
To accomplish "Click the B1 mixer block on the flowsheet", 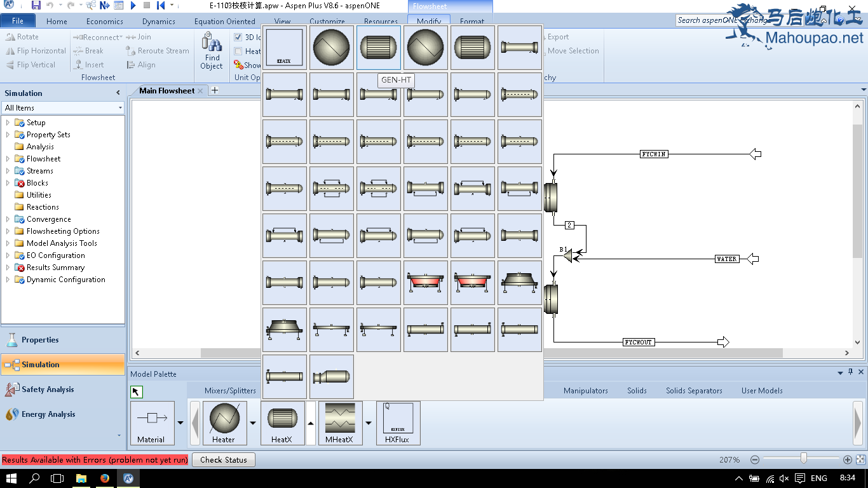I will coord(567,255).
